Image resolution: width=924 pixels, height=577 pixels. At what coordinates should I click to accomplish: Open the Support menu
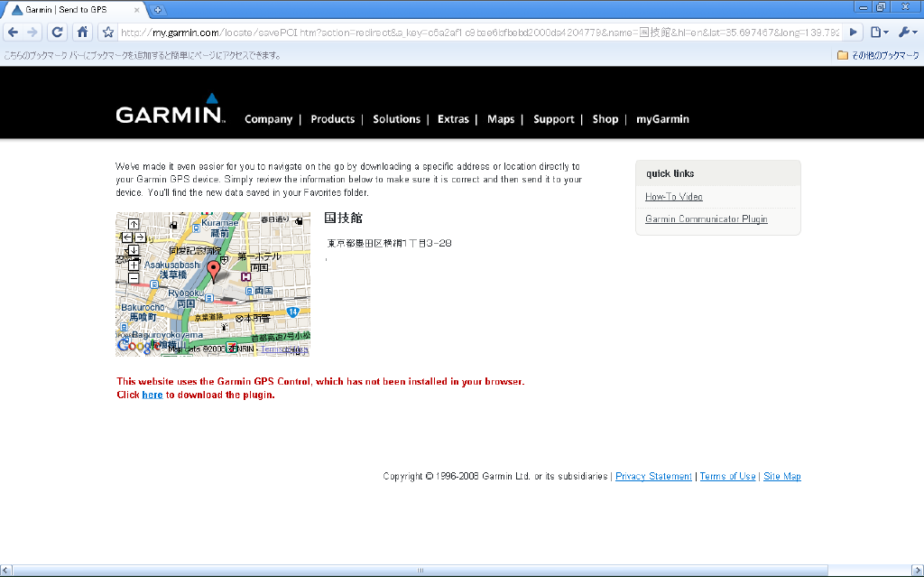click(553, 119)
